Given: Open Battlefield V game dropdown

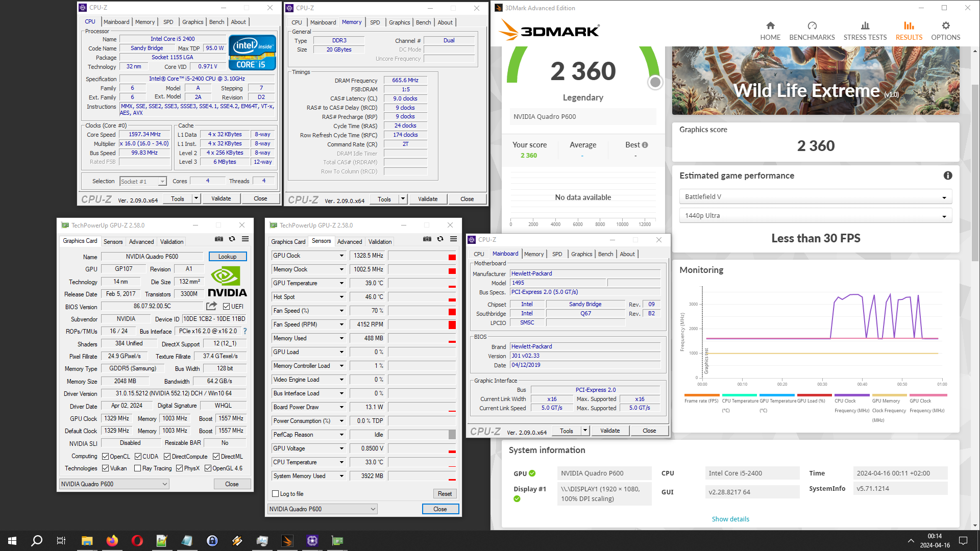Looking at the screenshot, I should tap(816, 197).
